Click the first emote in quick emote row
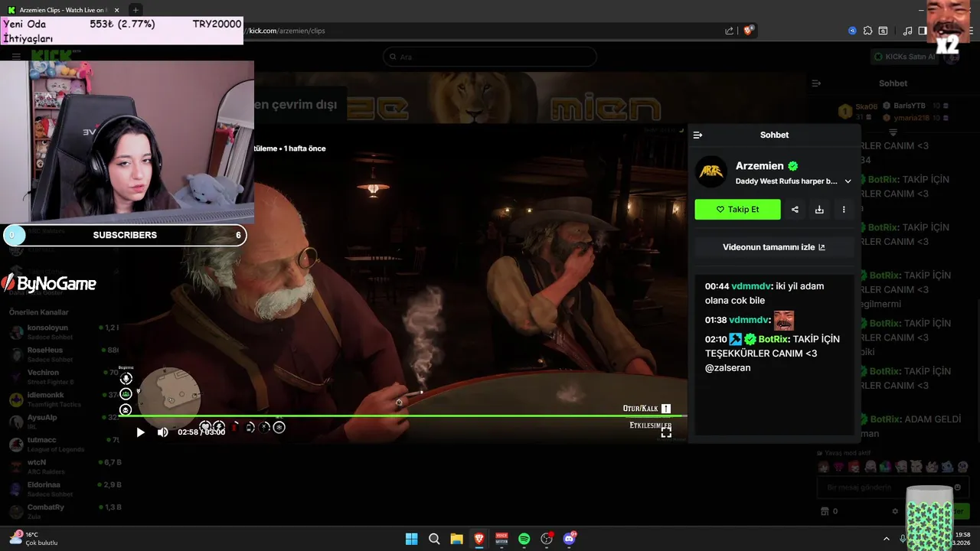This screenshot has width=980, height=551. point(824,466)
